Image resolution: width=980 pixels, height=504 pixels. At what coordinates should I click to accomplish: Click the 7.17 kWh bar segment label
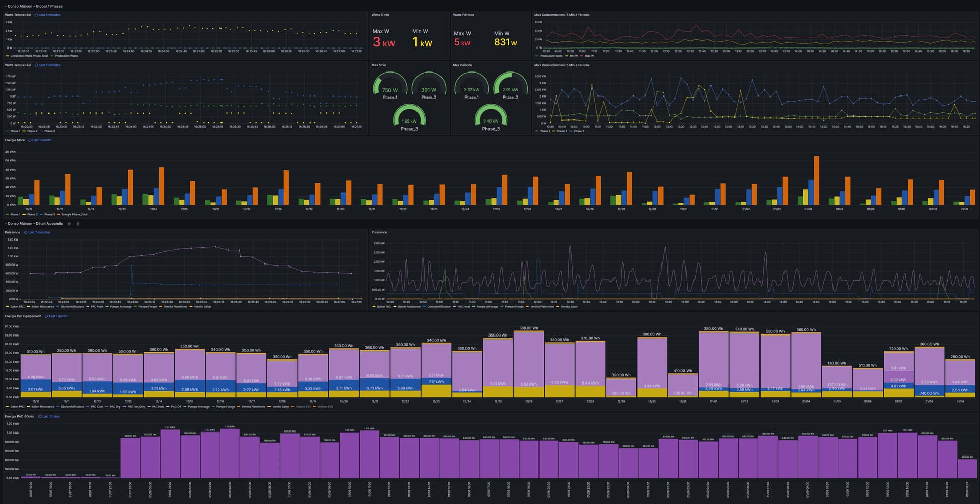(436, 382)
